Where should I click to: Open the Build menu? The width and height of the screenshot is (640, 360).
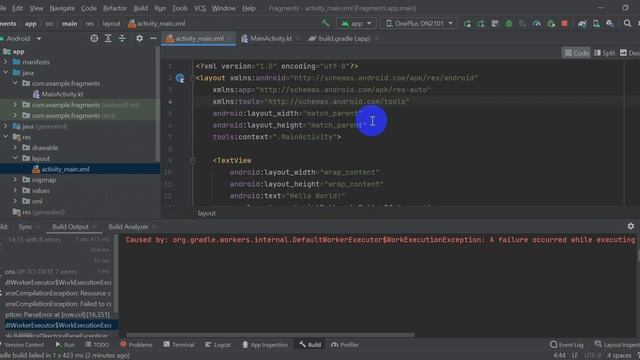pyautogui.click(x=140, y=8)
